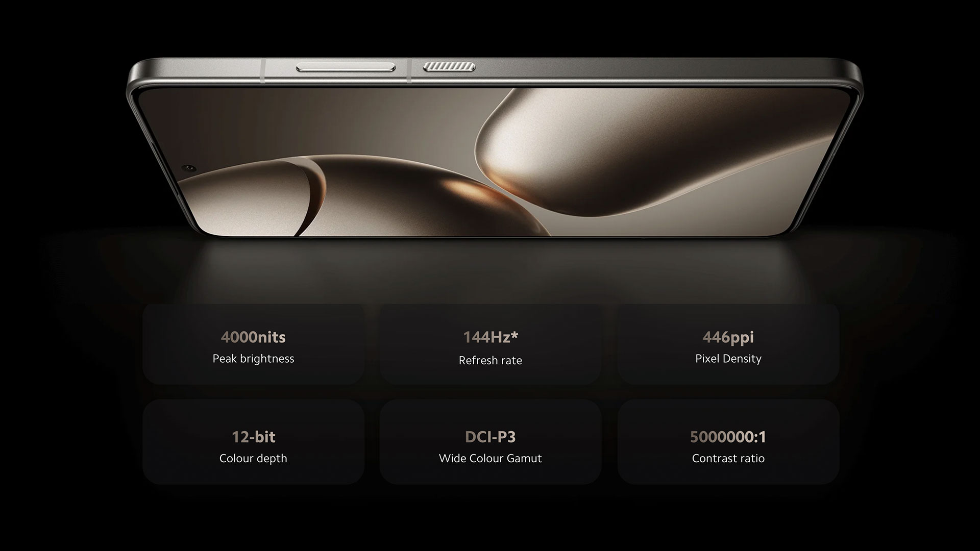The height and width of the screenshot is (551, 980).
Task: Select the Colour depth label
Action: click(253, 459)
